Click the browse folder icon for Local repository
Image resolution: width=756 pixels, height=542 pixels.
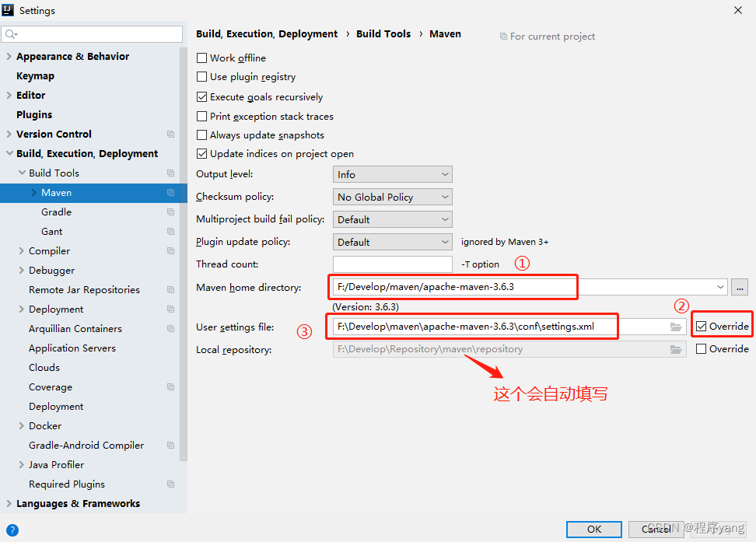click(x=675, y=349)
